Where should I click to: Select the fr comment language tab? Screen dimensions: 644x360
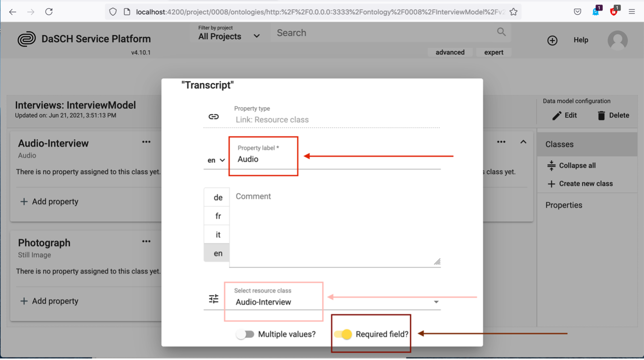218,216
